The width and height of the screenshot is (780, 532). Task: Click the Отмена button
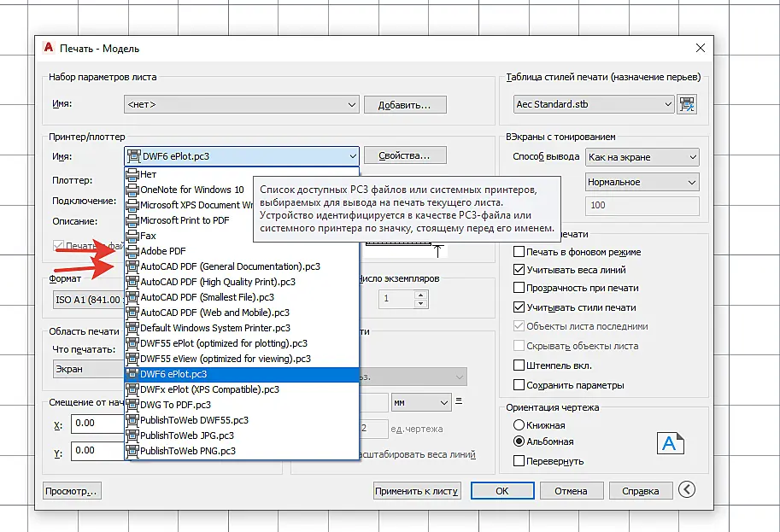[x=572, y=491]
